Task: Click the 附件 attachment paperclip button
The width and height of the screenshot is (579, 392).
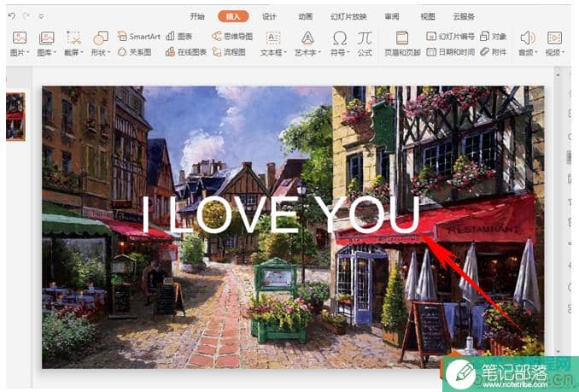Action: click(x=494, y=52)
